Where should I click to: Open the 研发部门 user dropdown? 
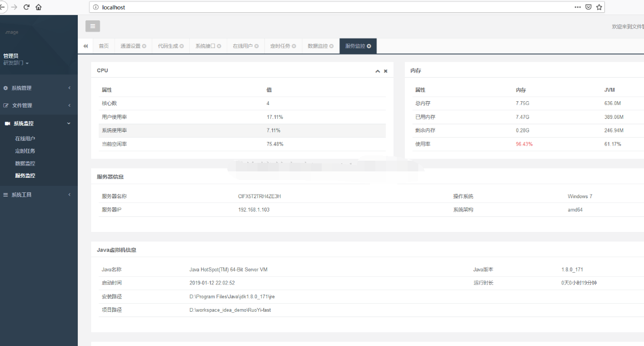[16, 63]
